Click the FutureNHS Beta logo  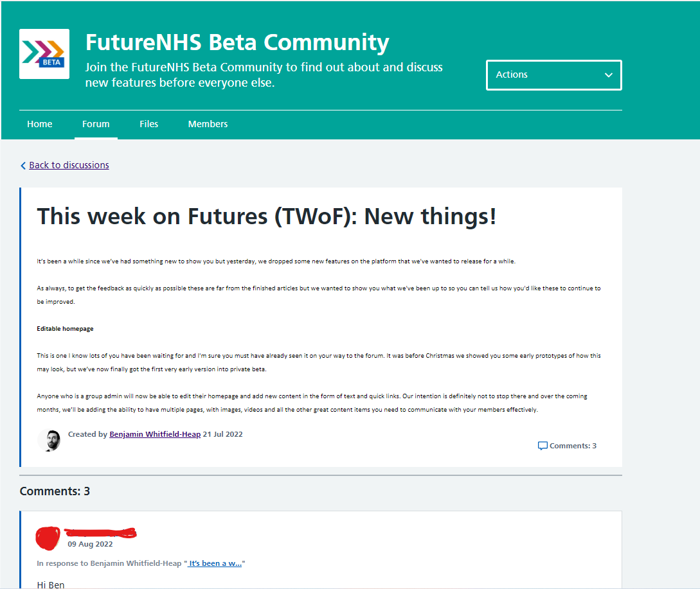click(x=44, y=53)
